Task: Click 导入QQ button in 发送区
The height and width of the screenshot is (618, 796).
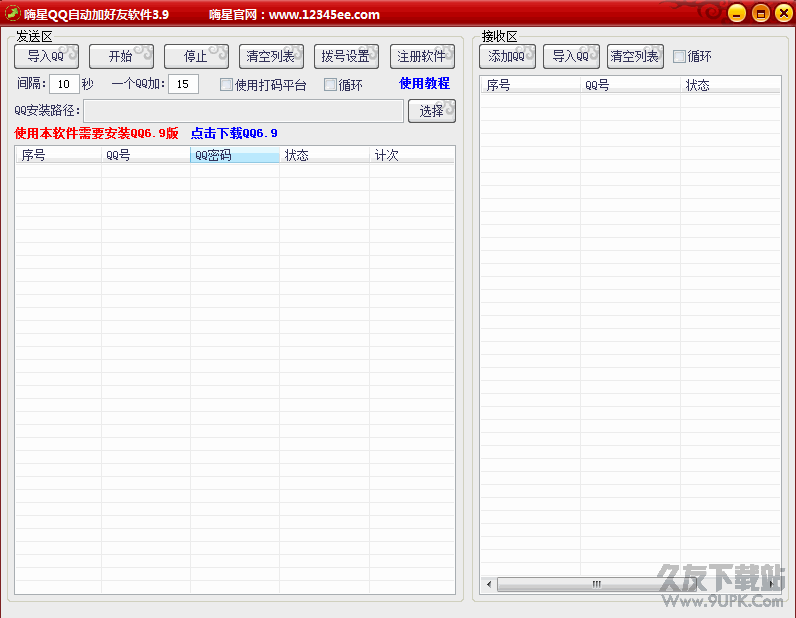Action: pyautogui.click(x=46, y=56)
